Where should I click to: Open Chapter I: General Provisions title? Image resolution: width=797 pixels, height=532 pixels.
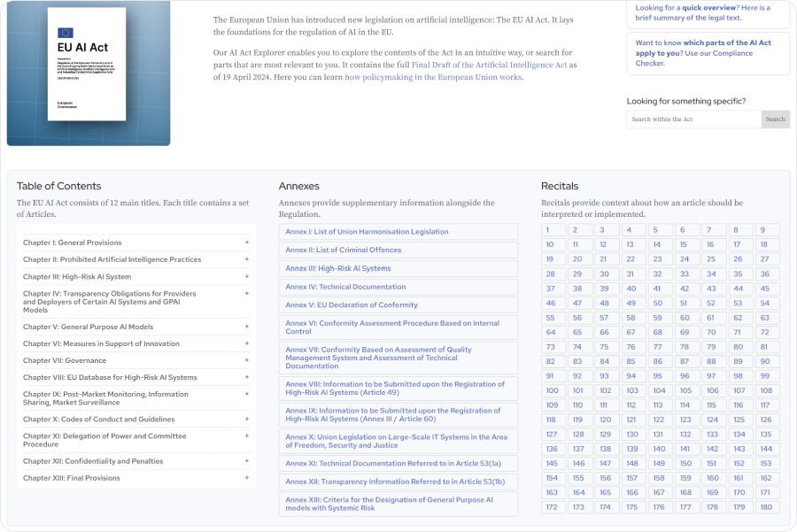coord(73,243)
